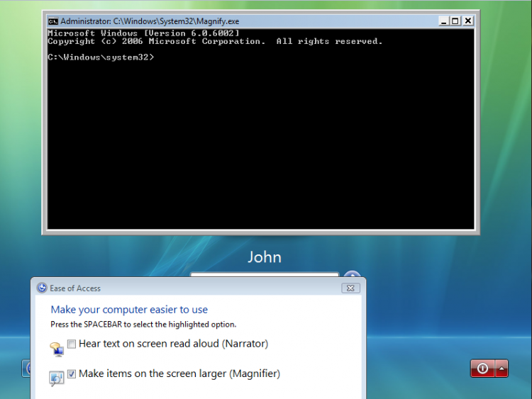Close the Administrator command prompt window
The height and width of the screenshot is (399, 532).
[x=468, y=21]
